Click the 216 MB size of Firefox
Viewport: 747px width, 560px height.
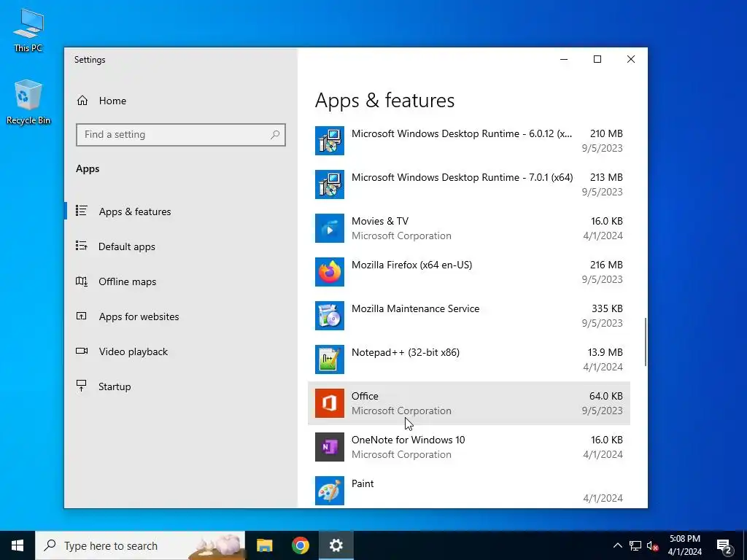click(606, 265)
